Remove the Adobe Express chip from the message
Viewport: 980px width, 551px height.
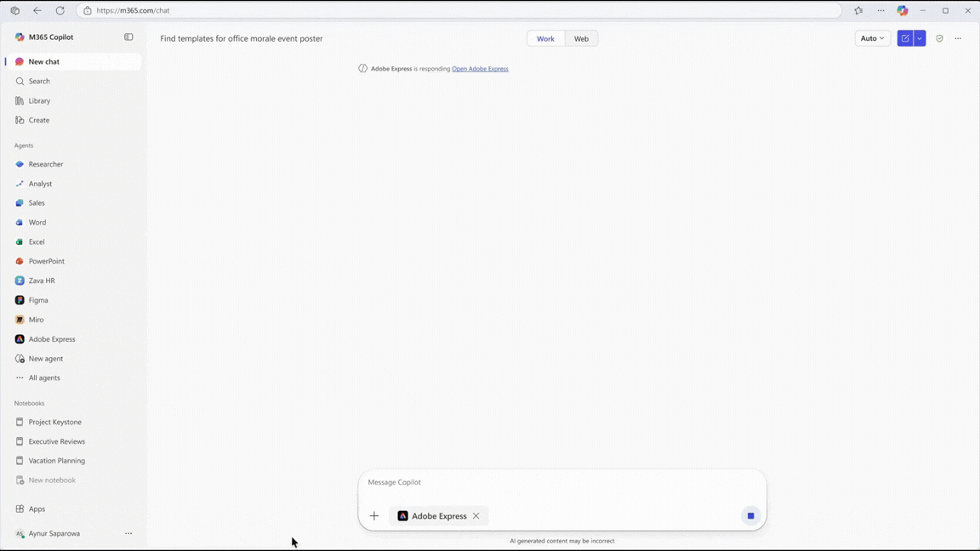pyautogui.click(x=476, y=515)
